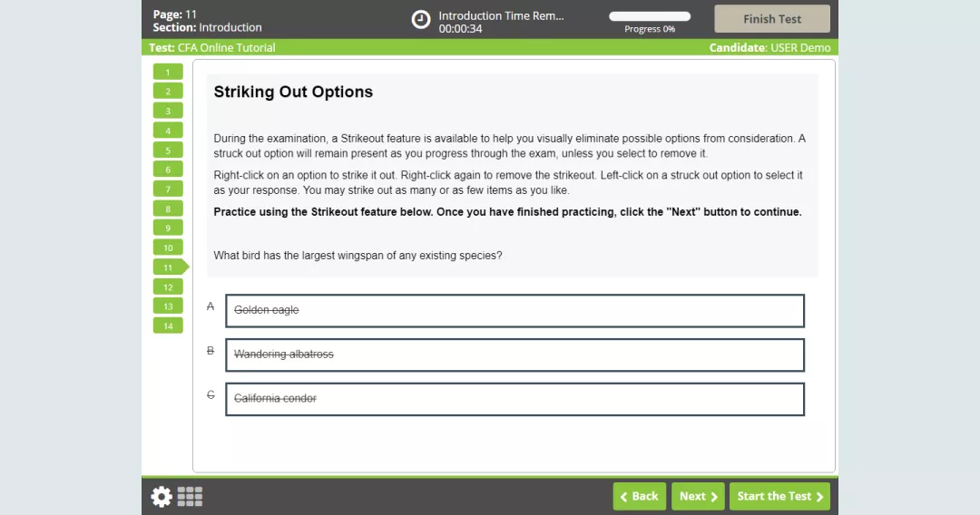Click the Start the Test button
Viewport: 980px width, 515px height.
[779, 496]
